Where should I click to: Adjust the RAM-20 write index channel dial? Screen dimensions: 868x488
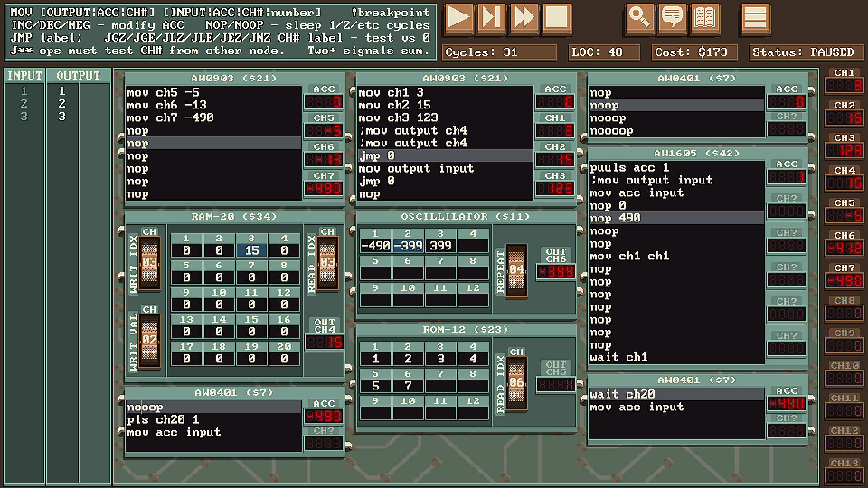pos(150,263)
